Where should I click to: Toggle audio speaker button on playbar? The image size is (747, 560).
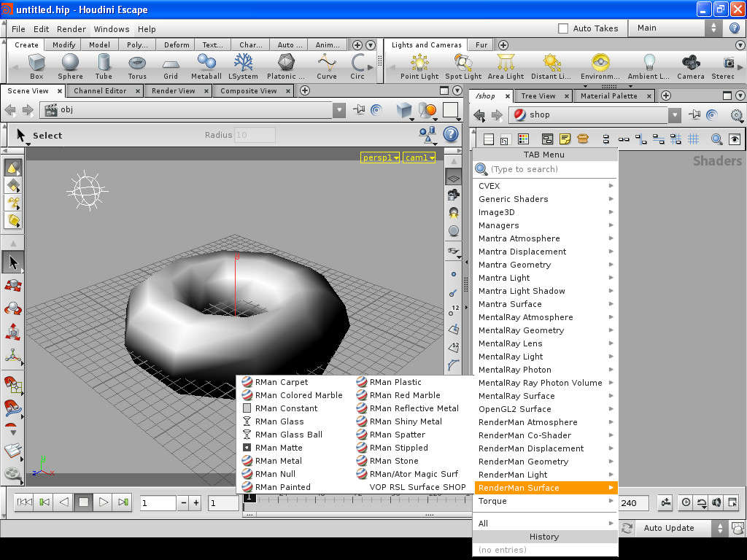click(x=716, y=502)
